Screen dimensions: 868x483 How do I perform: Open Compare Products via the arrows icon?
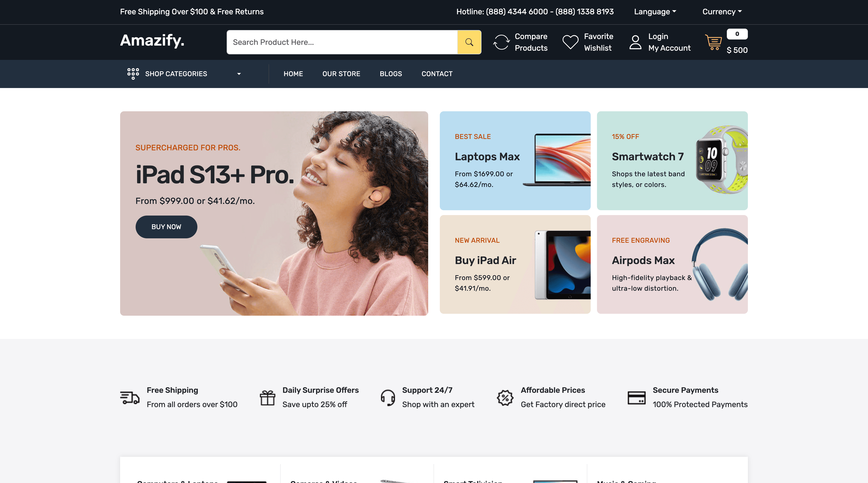tap(501, 42)
